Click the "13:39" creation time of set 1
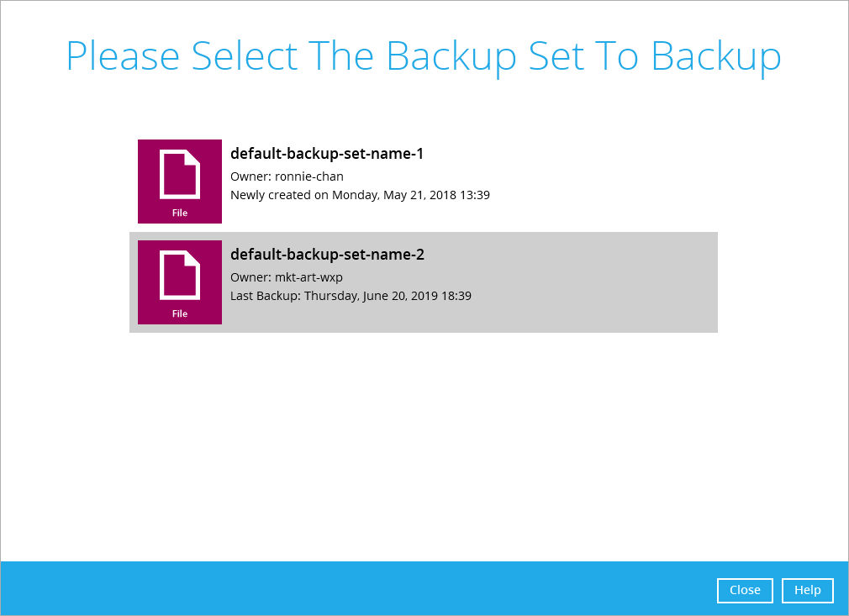This screenshot has height=616, width=849. tap(475, 195)
